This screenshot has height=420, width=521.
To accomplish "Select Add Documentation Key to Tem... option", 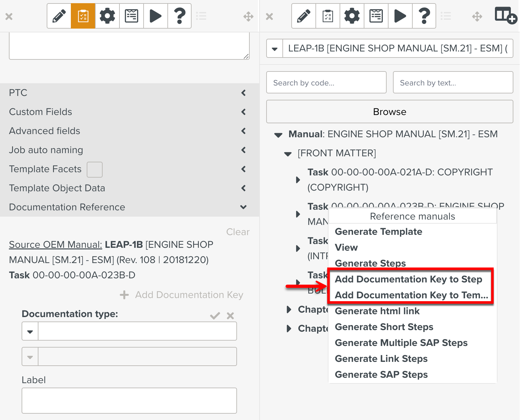I will 411,295.
